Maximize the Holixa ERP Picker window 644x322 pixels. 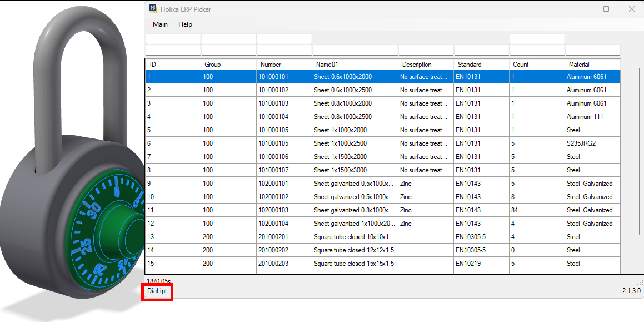[606, 9]
